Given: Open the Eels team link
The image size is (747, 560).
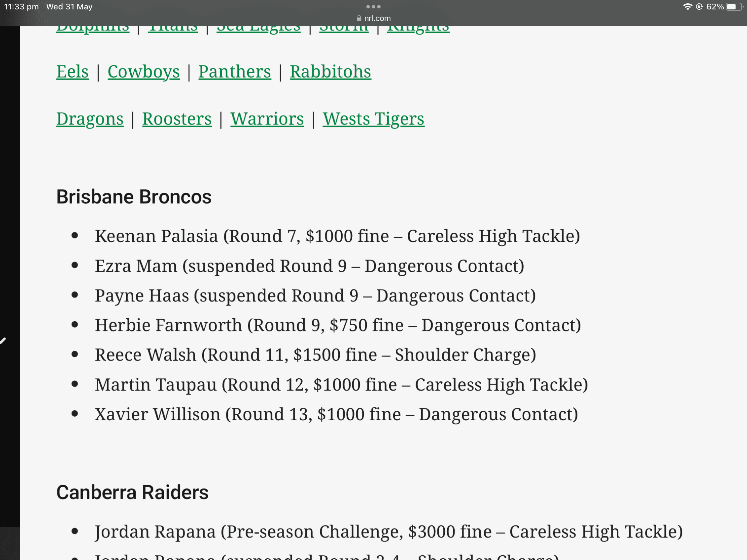Looking at the screenshot, I should pyautogui.click(x=73, y=72).
